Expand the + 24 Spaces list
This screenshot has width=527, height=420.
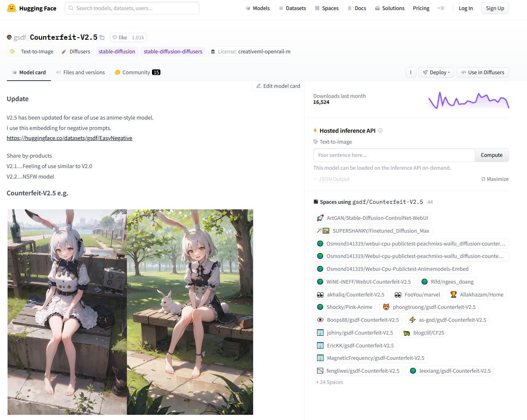pyautogui.click(x=329, y=382)
